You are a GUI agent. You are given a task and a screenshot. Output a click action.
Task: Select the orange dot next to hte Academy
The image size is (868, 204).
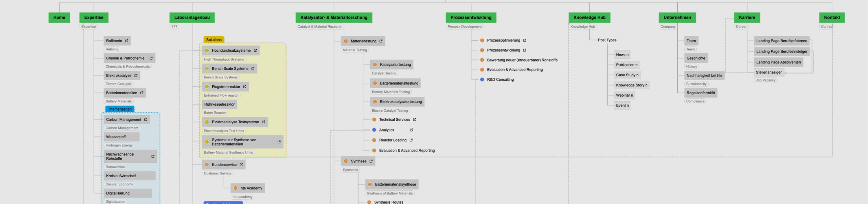click(x=236, y=188)
